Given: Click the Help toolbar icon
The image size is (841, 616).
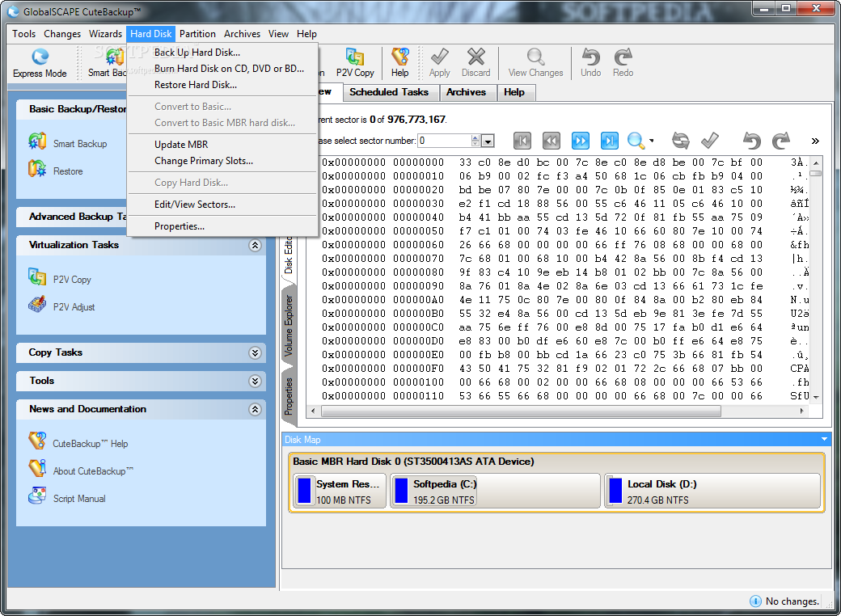Looking at the screenshot, I should (x=399, y=63).
